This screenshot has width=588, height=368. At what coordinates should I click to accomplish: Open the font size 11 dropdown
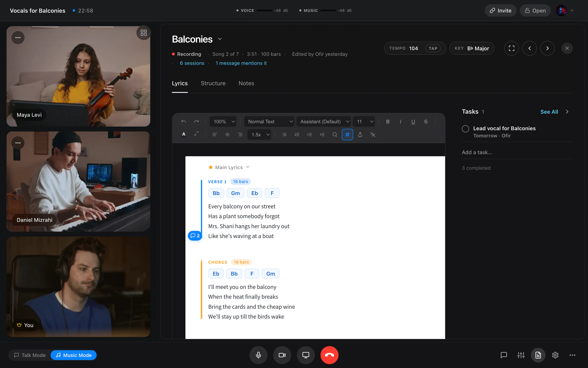[x=364, y=121]
